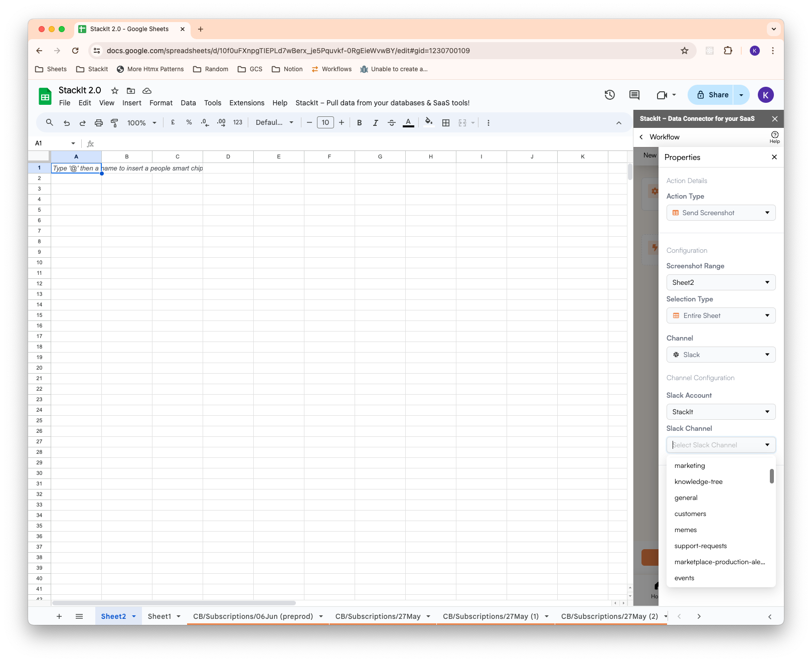Increase decimal places
The width and height of the screenshot is (812, 662).
point(221,122)
